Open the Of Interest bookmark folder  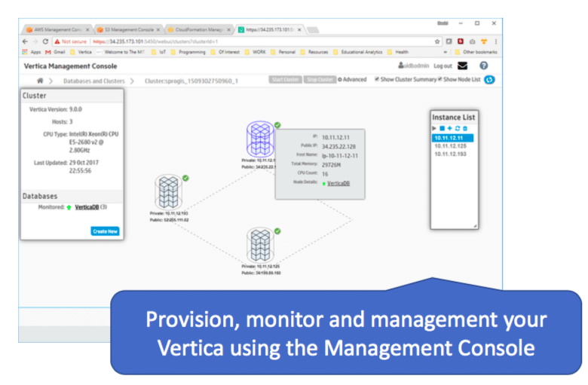pos(225,52)
